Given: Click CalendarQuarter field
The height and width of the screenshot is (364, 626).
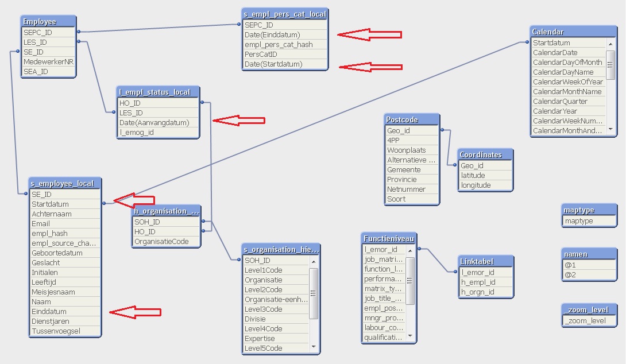Looking at the screenshot, I should tap(569, 102).
